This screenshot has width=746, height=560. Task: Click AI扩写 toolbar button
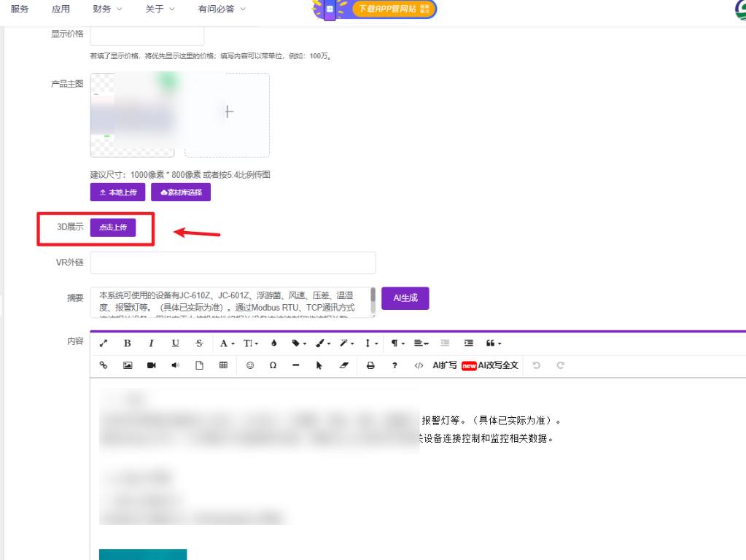click(444, 365)
